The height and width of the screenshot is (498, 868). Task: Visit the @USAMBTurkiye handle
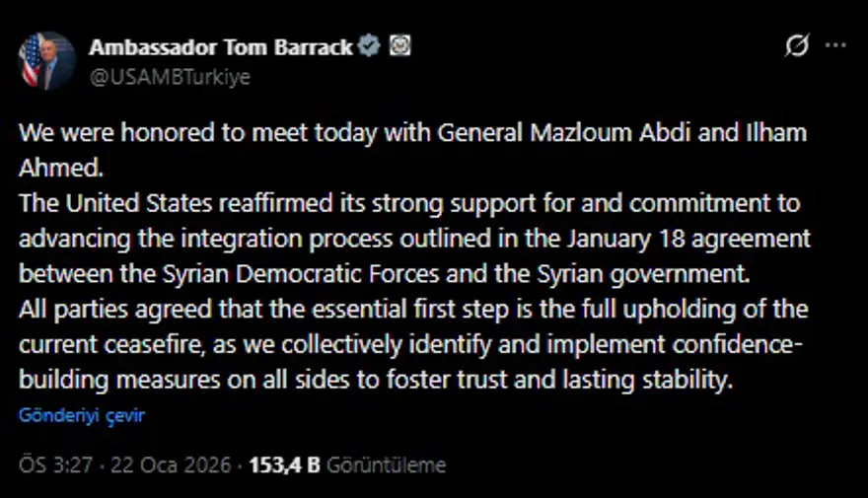pyautogui.click(x=170, y=77)
